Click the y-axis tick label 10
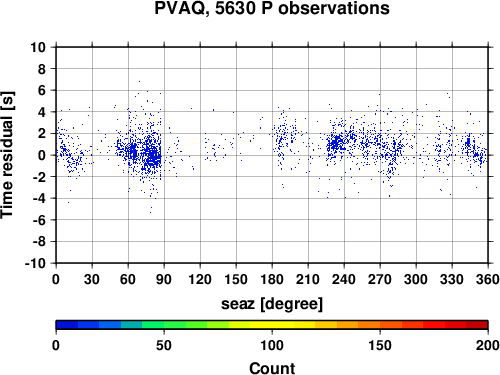 click(38, 47)
